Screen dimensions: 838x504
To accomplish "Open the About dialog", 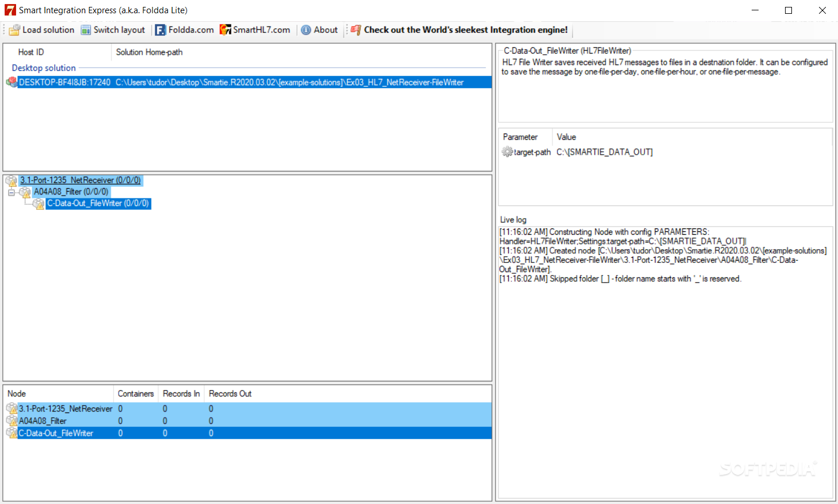I will tap(319, 30).
